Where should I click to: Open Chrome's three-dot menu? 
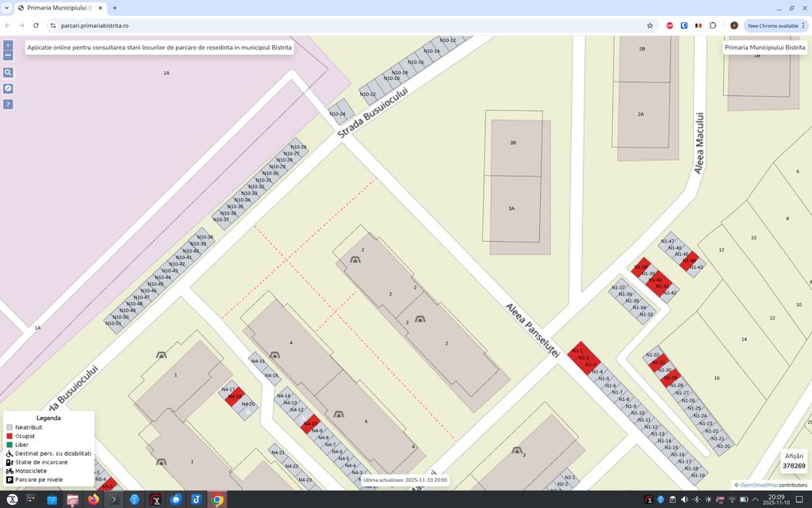pos(802,25)
